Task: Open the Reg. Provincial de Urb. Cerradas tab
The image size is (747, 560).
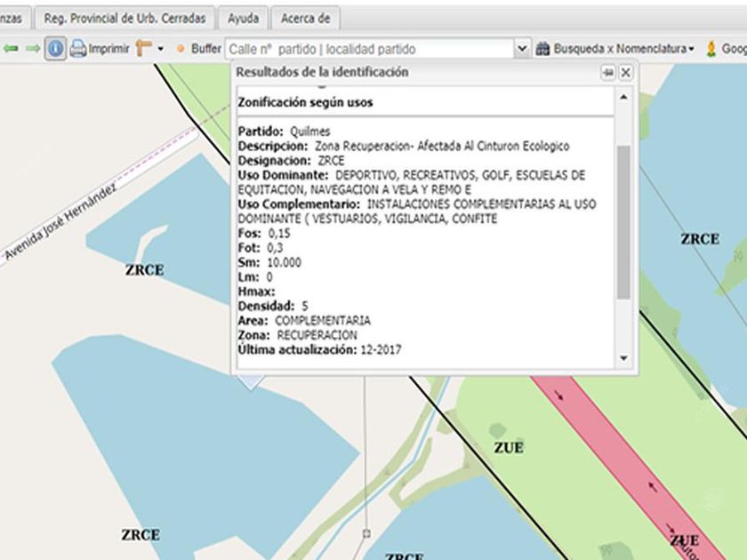Action: pos(125,18)
